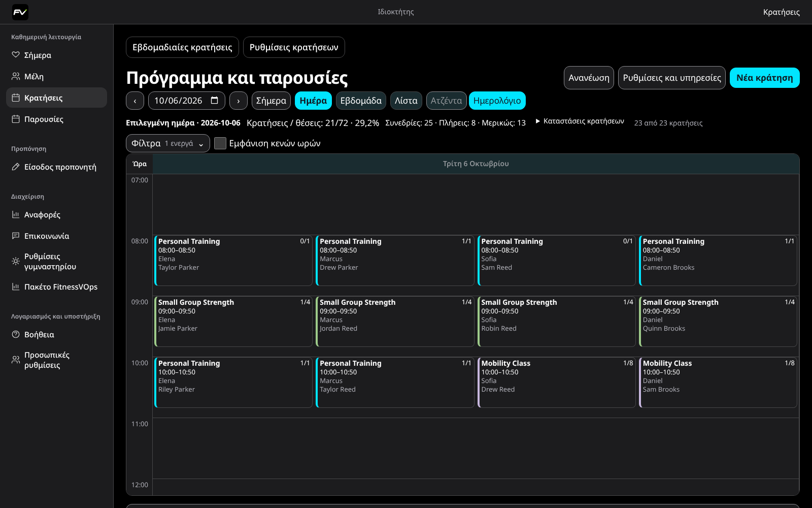The height and width of the screenshot is (508, 812).
Task: Open Small Group Strength with Jamie Parker
Action: [x=233, y=322]
